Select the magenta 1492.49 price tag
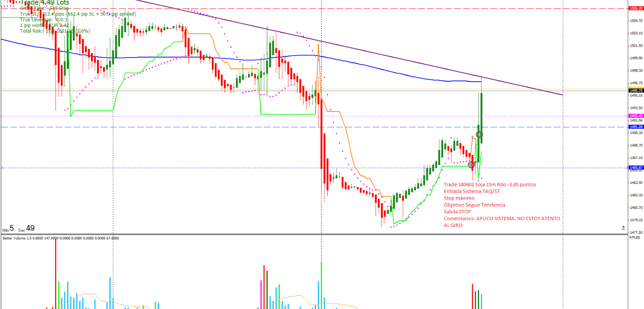 (x=636, y=116)
